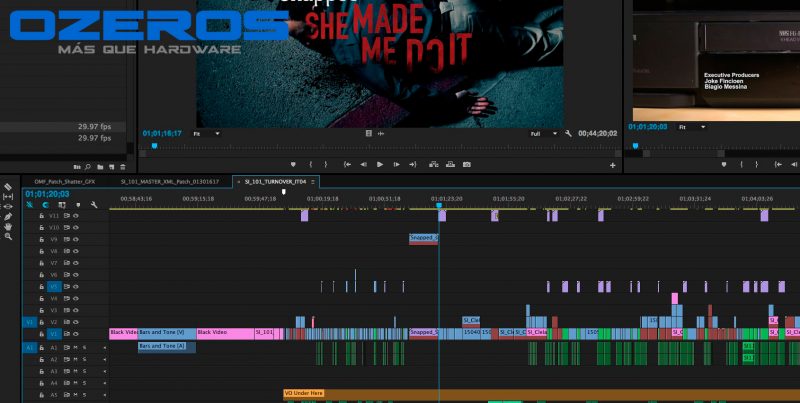Select the VO Under Here clip
Screen dimensions: 800x403
tap(541, 395)
